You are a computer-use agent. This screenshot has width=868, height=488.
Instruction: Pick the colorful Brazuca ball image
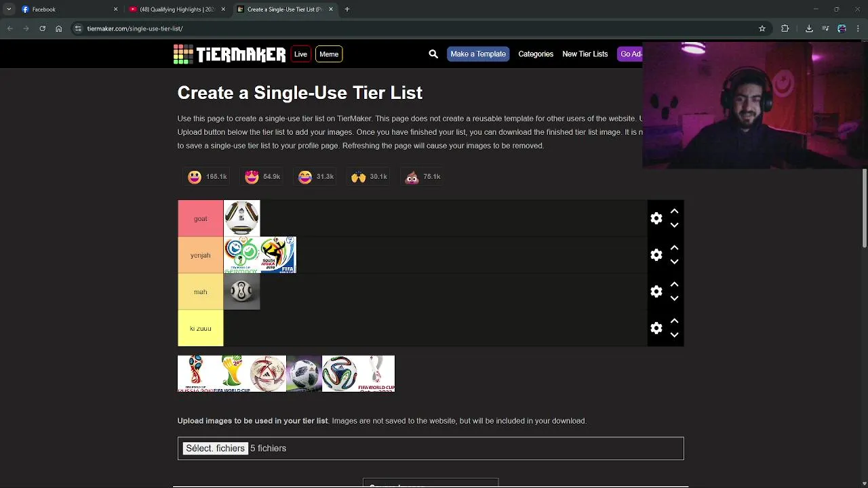point(340,373)
